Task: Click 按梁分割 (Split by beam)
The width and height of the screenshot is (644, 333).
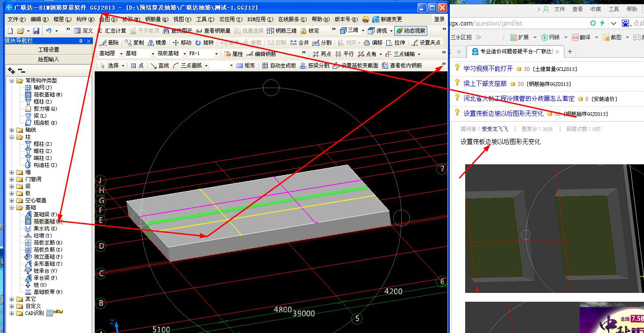Action: pos(315,65)
